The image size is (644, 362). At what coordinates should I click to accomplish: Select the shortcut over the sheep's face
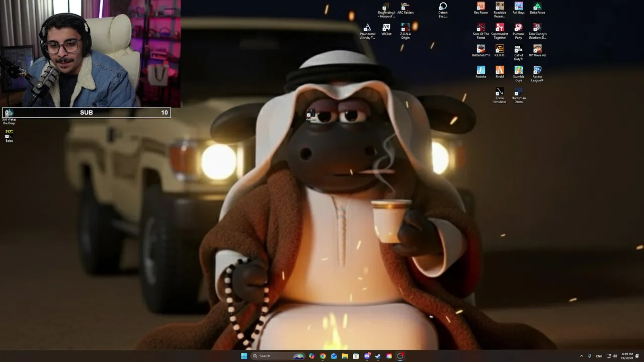311,116
